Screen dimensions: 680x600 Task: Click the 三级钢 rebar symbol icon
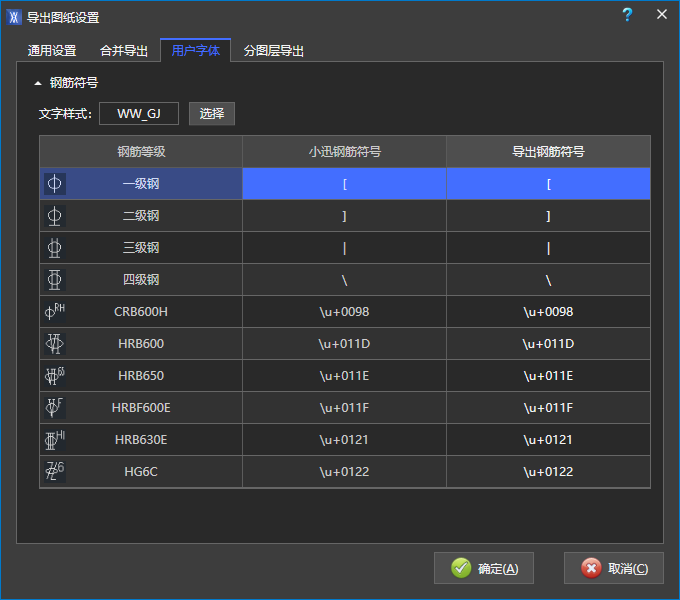[x=55, y=248]
